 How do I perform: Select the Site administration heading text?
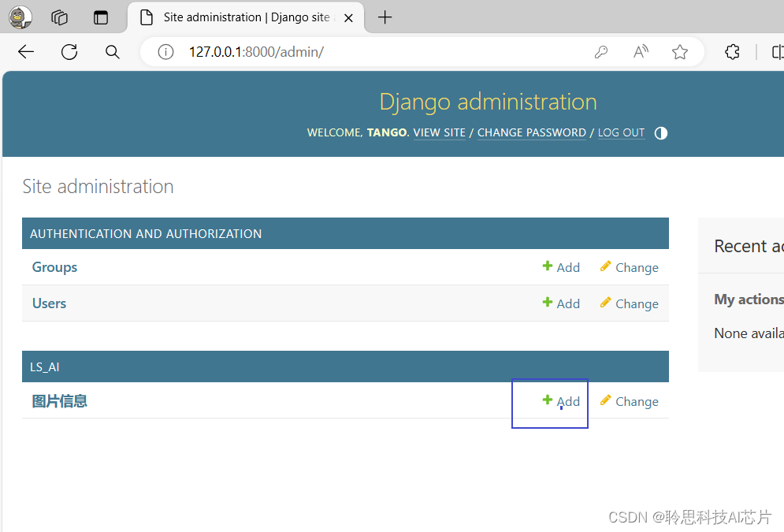98,187
